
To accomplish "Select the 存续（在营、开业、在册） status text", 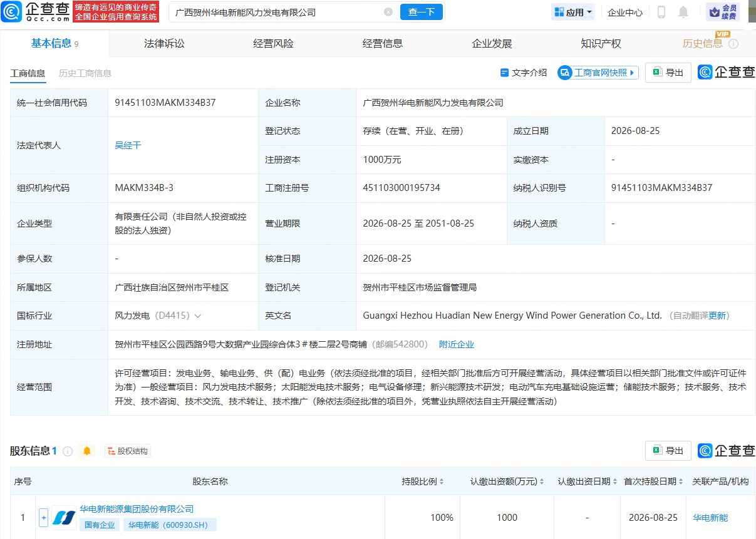I will pos(413,131).
